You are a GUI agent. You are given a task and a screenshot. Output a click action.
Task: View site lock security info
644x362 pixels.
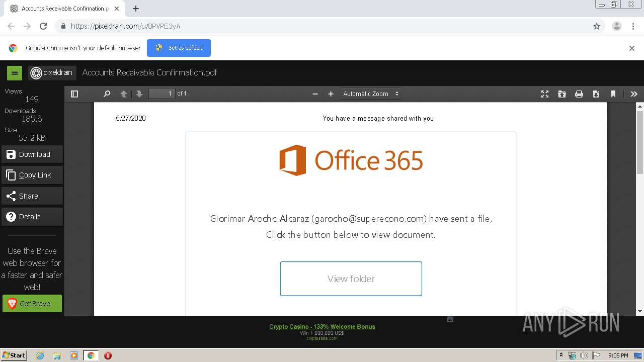[x=63, y=26]
